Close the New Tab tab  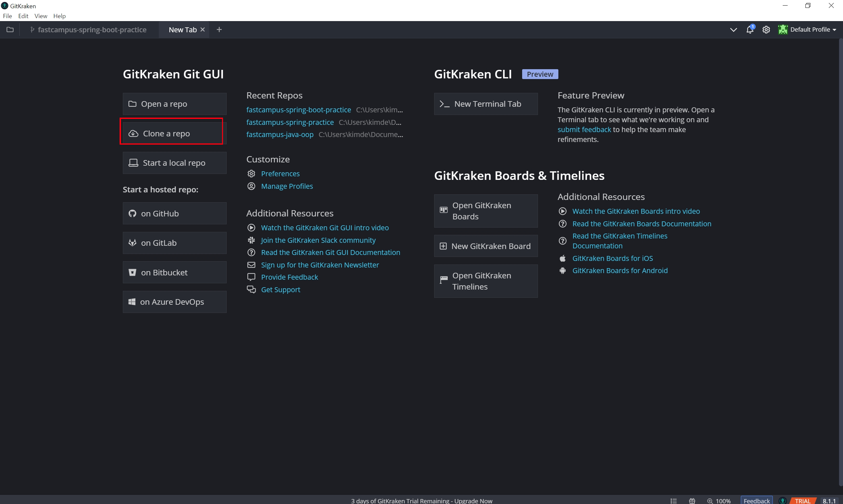(203, 30)
